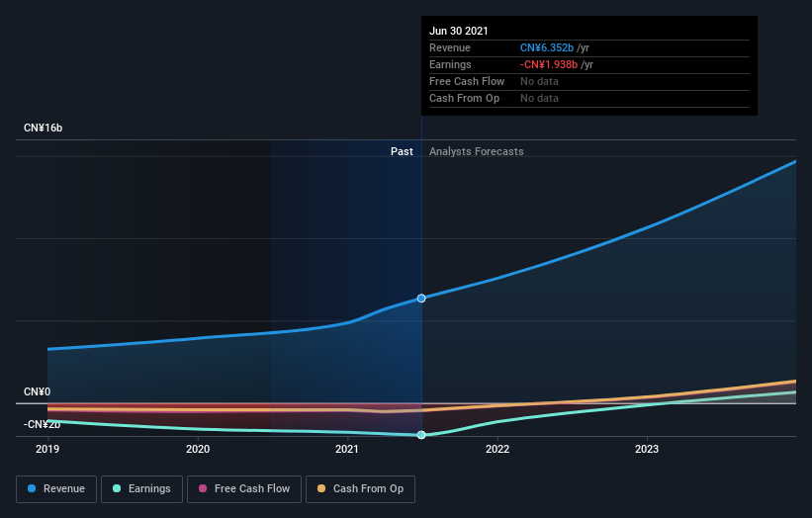Click the CN¥16b y-axis label
Image resolution: width=812 pixels, height=518 pixels.
43,128
